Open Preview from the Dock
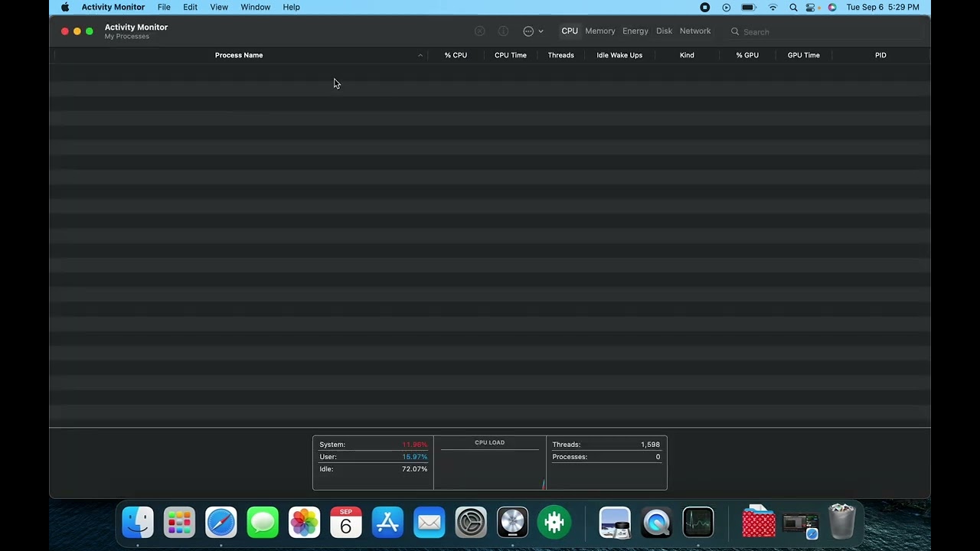 (615, 523)
